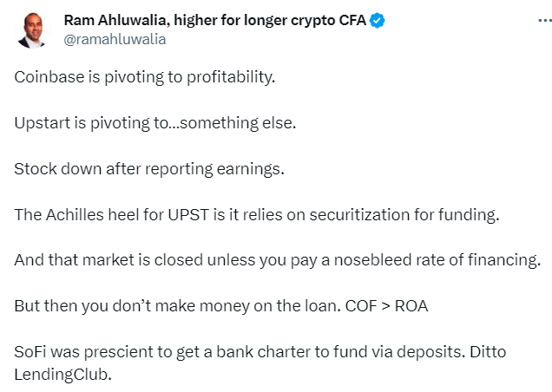This screenshot has width=552, height=392.
Task: Click the word 'Ditto' in the tweet
Action: coord(488,352)
